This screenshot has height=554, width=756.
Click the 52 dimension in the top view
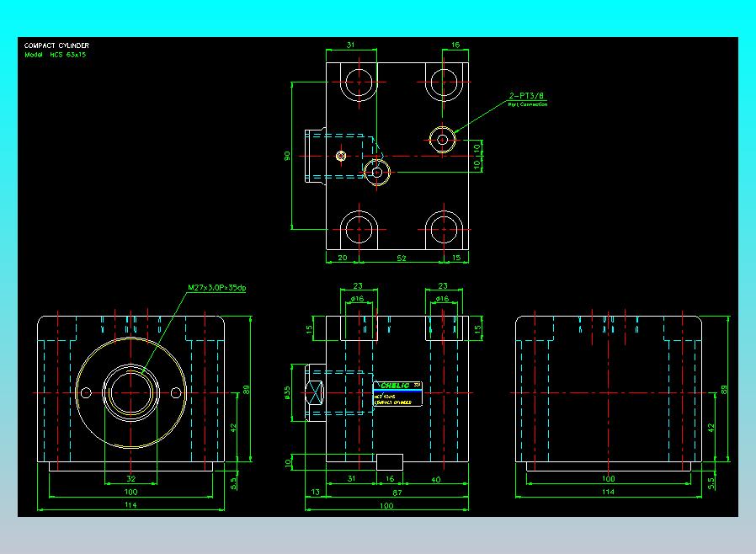click(x=401, y=258)
